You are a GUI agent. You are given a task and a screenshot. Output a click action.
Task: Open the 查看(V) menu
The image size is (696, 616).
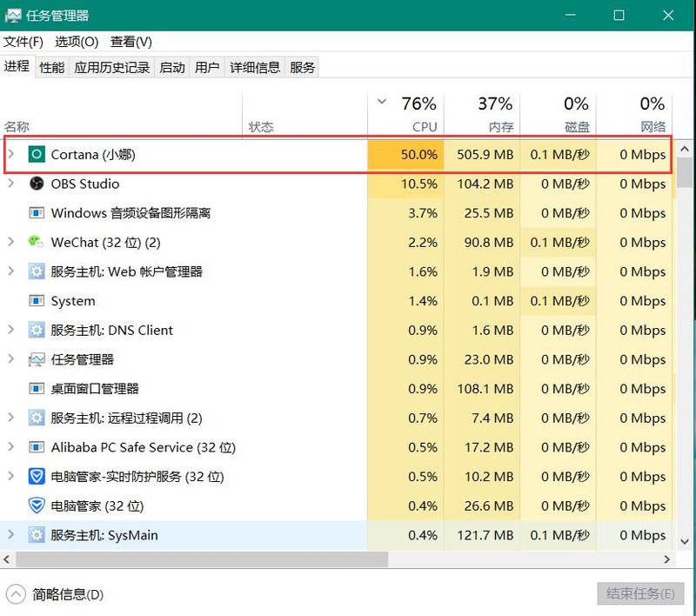(131, 42)
